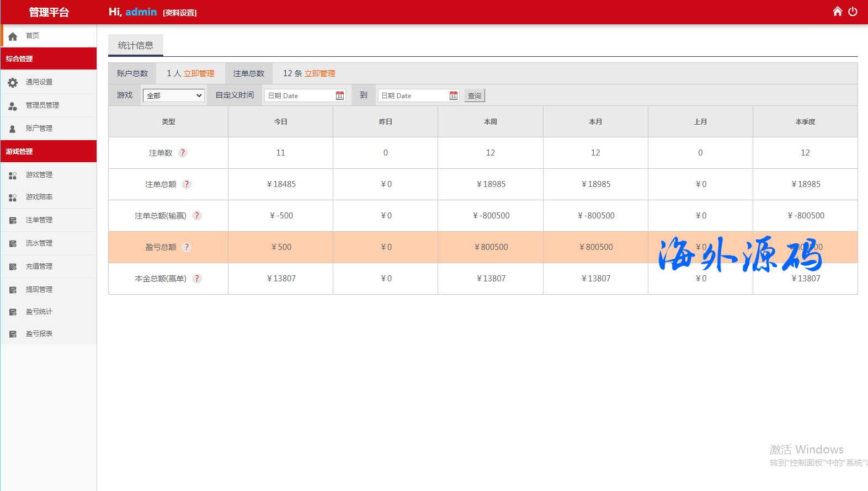Viewport: 868px width, 491px height.
Task: Open the 资料设置 link in header
Action: pos(180,13)
